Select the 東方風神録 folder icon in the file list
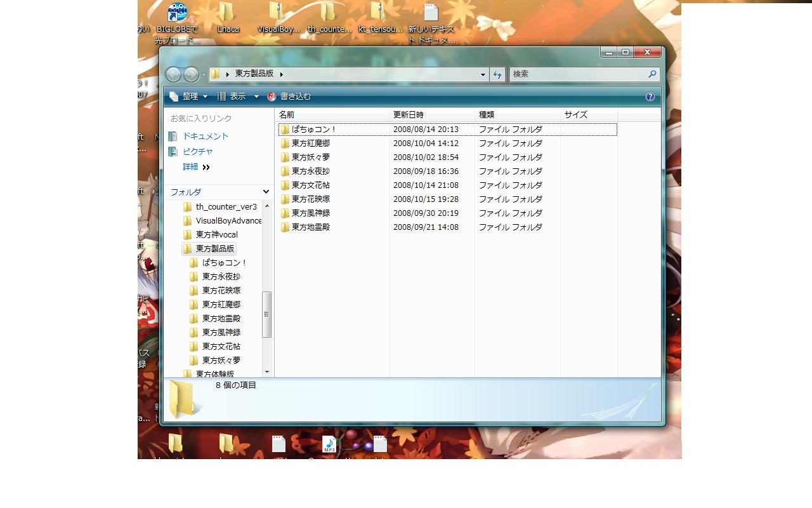812x508 pixels. [285, 213]
